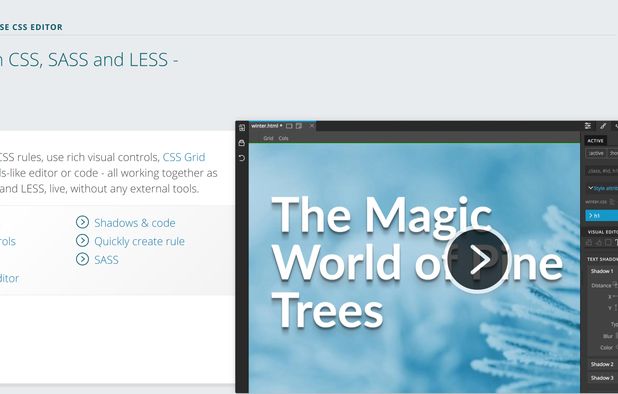618x394 pixels.
Task: Focus the class selector input field
Action: (602, 171)
